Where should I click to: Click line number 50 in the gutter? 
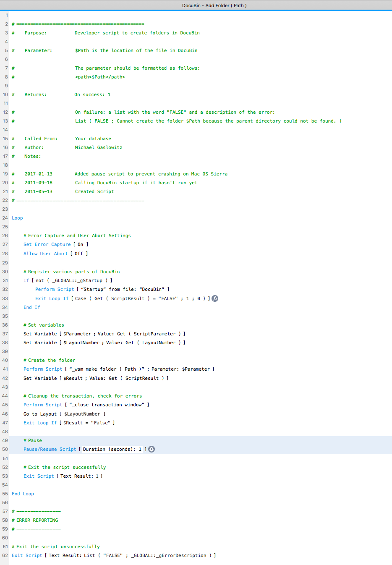[5, 449]
